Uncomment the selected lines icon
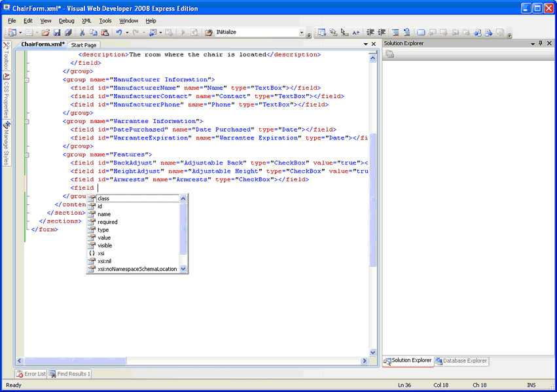This screenshot has height=392, width=557. pos(406,32)
